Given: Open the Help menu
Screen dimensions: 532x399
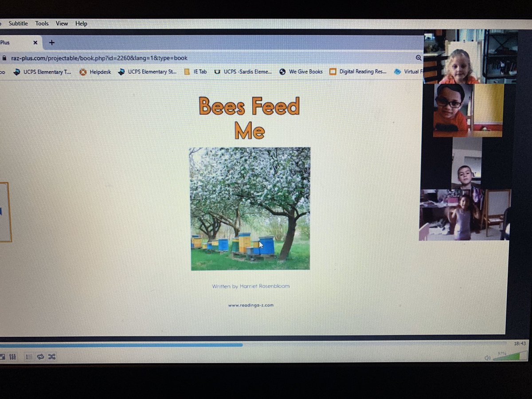Looking at the screenshot, I should point(81,23).
